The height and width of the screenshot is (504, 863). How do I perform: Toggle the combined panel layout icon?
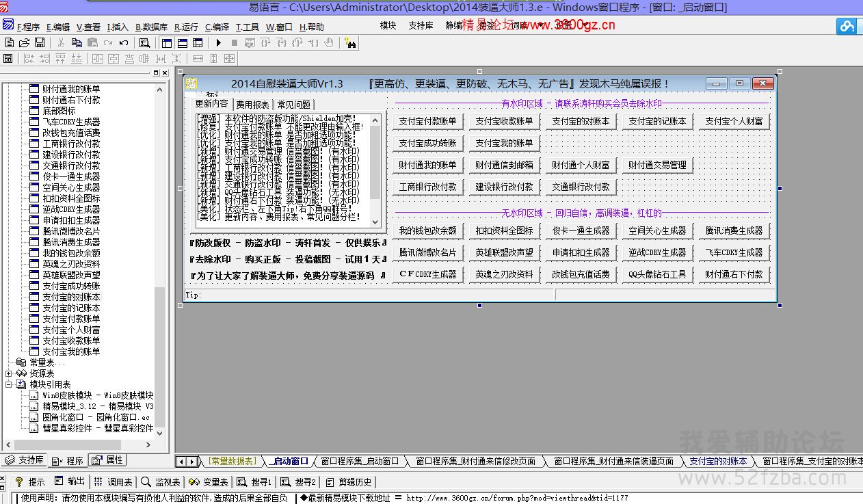198,42
